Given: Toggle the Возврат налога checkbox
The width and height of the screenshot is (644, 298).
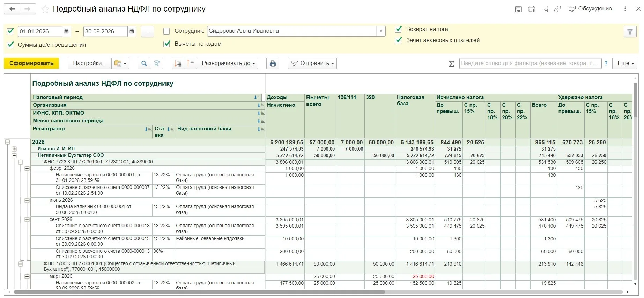Looking at the screenshot, I should click(398, 29).
